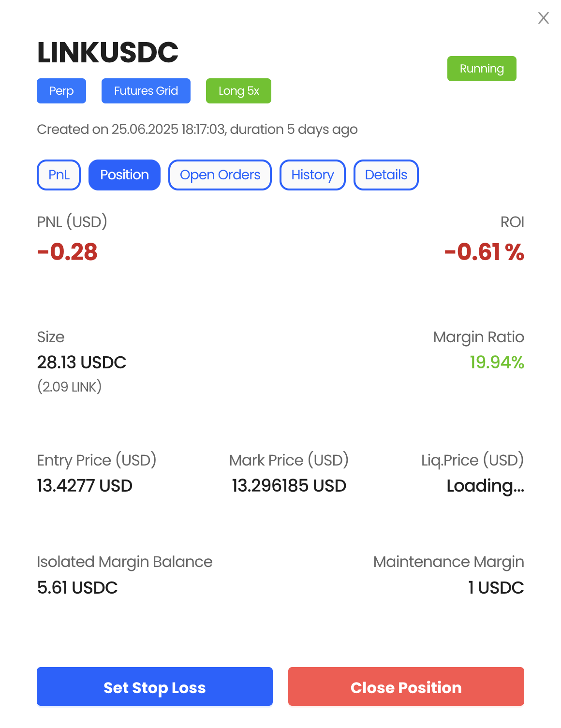561x728 pixels.
Task: Close the LINKUSDC dialog with X icon
Action: click(x=544, y=18)
